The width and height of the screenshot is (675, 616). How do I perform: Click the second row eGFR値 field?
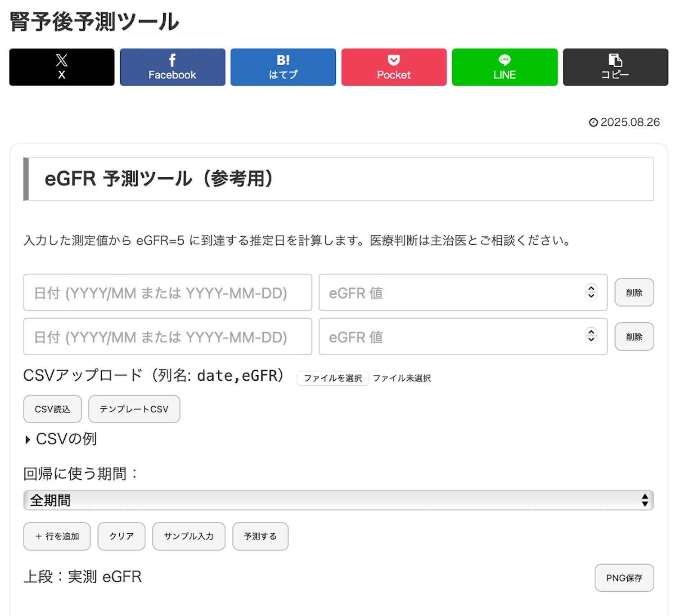point(463,337)
